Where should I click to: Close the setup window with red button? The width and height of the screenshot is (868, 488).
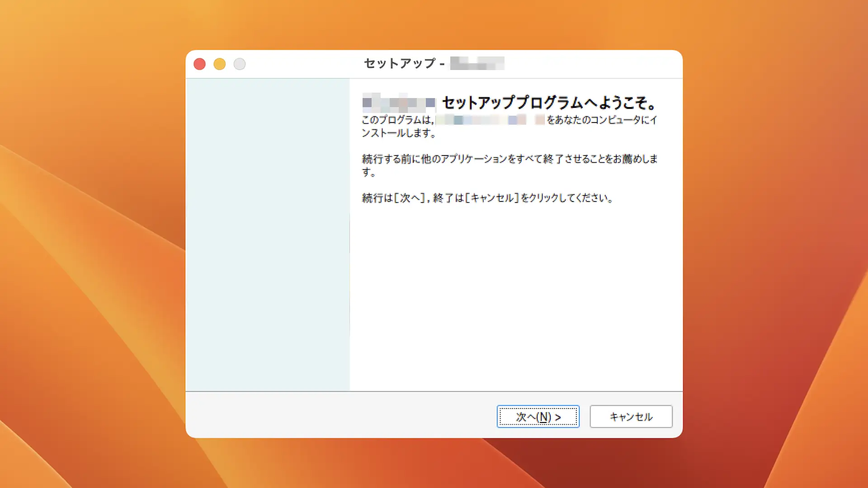[x=199, y=64]
